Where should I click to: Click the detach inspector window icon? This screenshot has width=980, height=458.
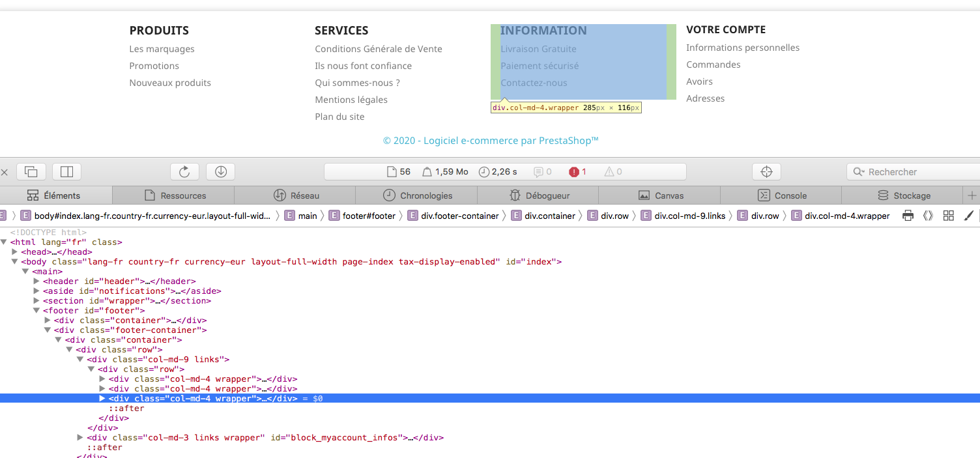(31, 171)
